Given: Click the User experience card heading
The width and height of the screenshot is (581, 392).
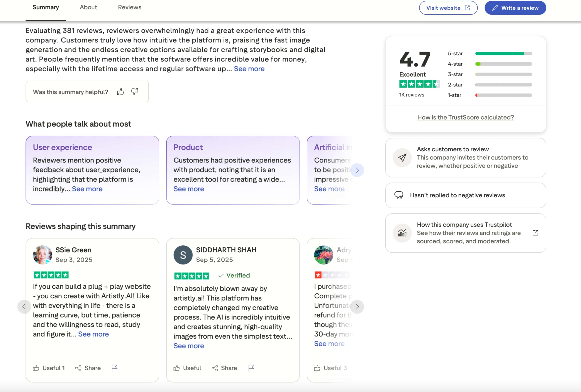Looking at the screenshot, I should click(x=63, y=147).
